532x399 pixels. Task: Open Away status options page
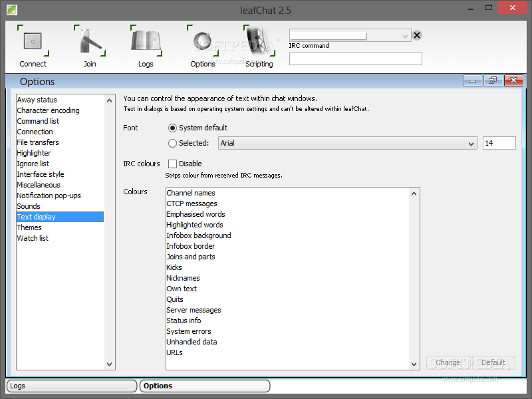coord(60,100)
